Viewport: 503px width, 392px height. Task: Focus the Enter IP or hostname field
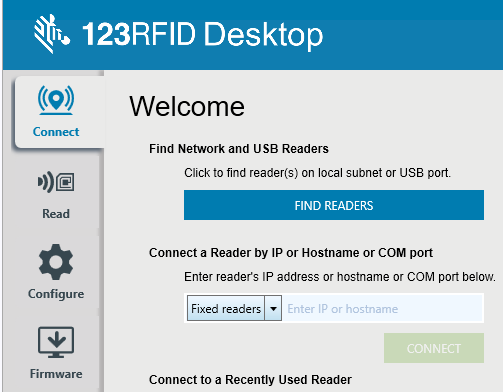coord(383,308)
